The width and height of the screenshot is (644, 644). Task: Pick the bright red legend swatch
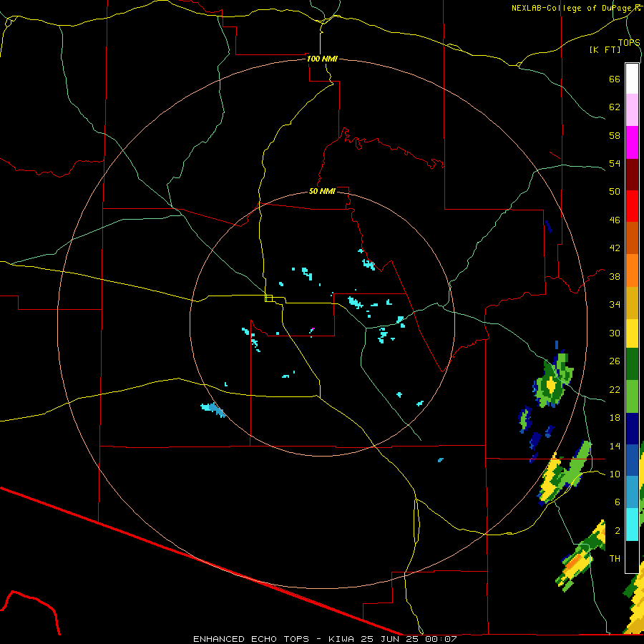632,206
